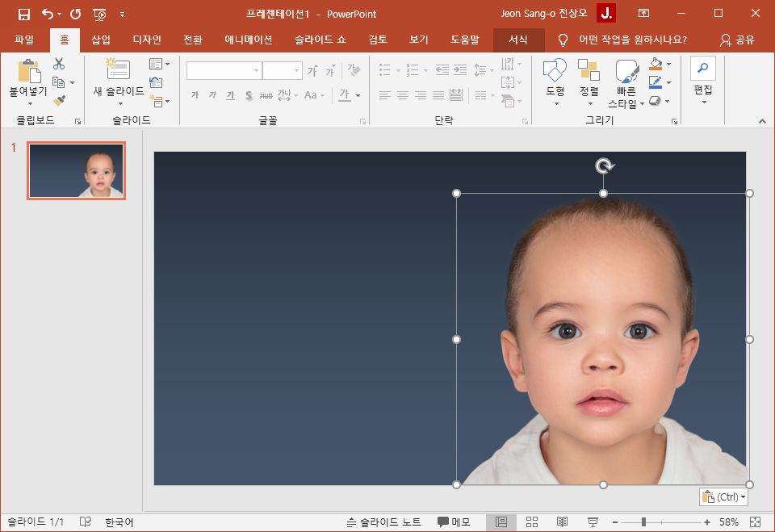Image resolution: width=775 pixels, height=532 pixels.
Task: Decrease list indent level
Action: tap(442, 70)
